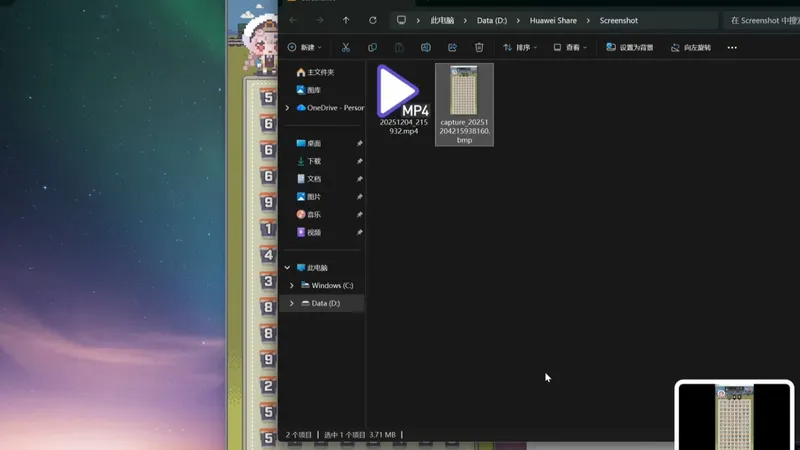
Task: Click the Rename icon in toolbar
Action: (x=426, y=47)
